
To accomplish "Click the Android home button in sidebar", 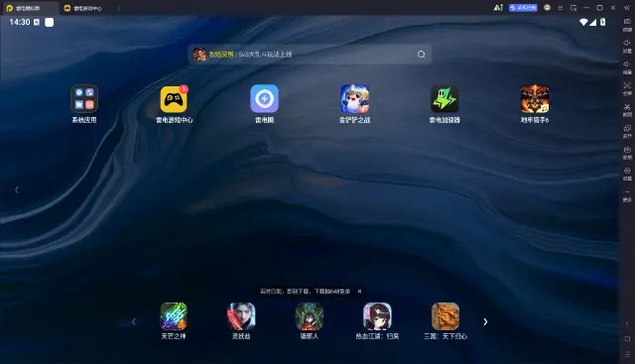I will (x=627, y=338).
